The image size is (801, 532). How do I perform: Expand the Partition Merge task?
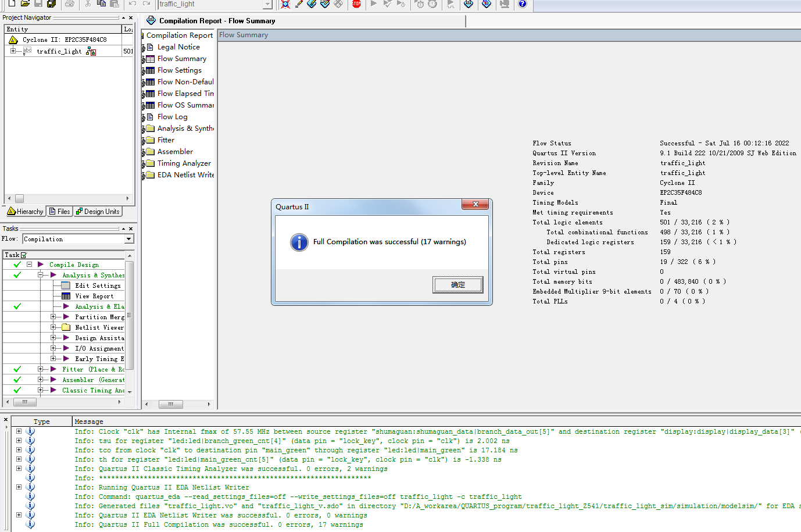tap(53, 317)
